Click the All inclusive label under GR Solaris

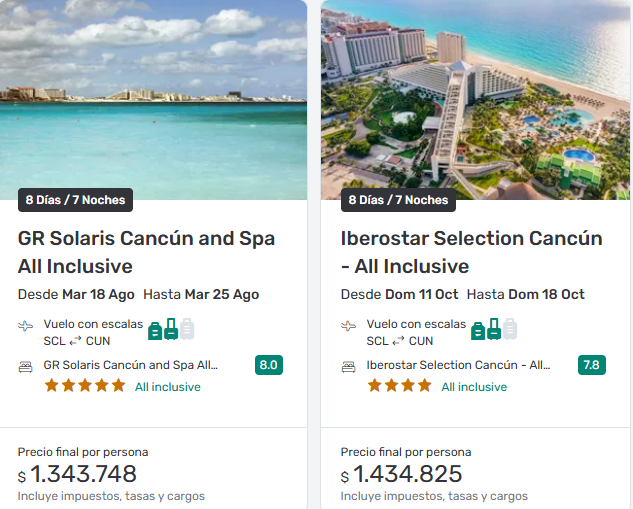tap(168, 387)
